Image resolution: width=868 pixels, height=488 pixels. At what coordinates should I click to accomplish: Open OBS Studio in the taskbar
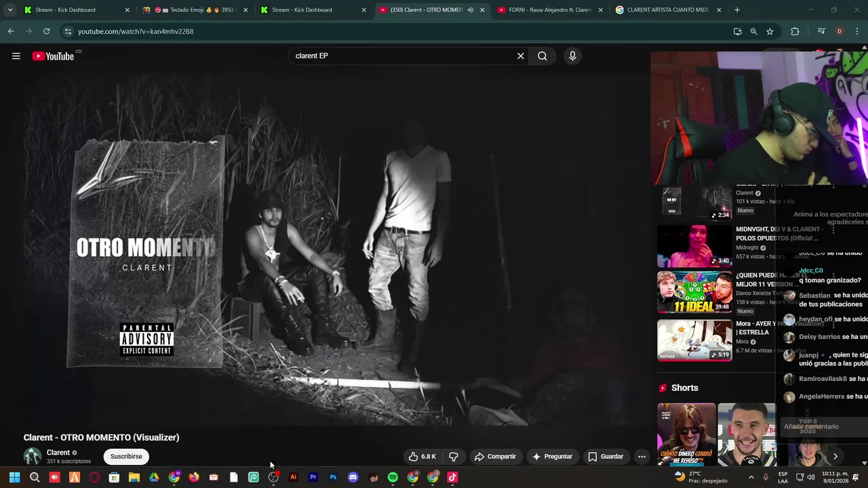pyautogui.click(x=273, y=477)
